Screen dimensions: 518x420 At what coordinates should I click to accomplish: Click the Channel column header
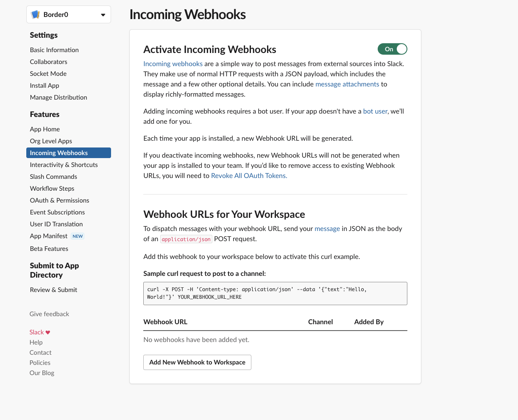pos(320,322)
